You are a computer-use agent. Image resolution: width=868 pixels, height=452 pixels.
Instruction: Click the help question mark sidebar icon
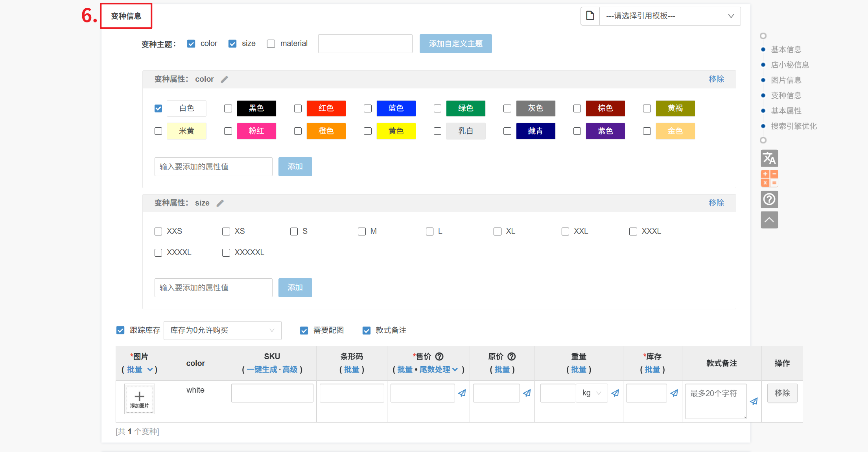click(769, 199)
